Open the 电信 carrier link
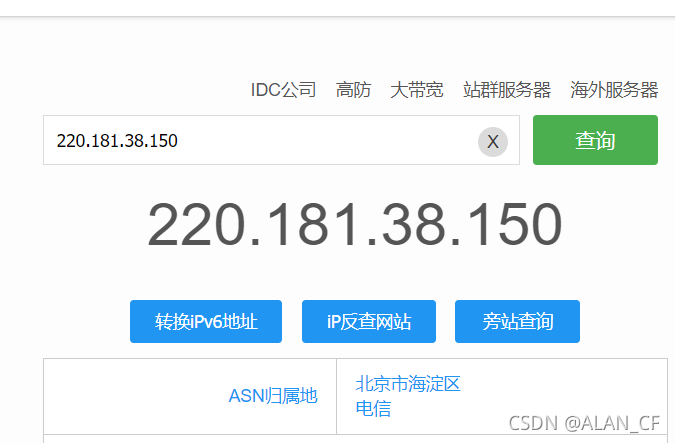The width and height of the screenshot is (675, 443). tap(373, 408)
